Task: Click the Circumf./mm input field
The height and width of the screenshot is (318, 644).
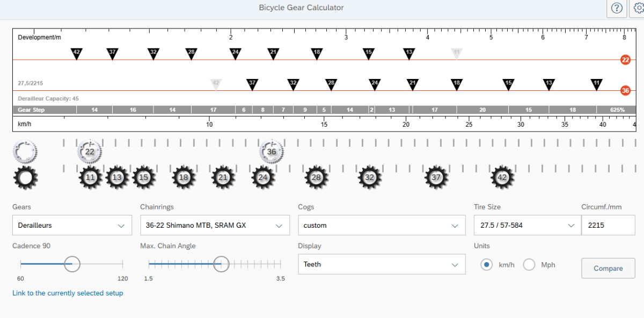Action: coord(608,226)
